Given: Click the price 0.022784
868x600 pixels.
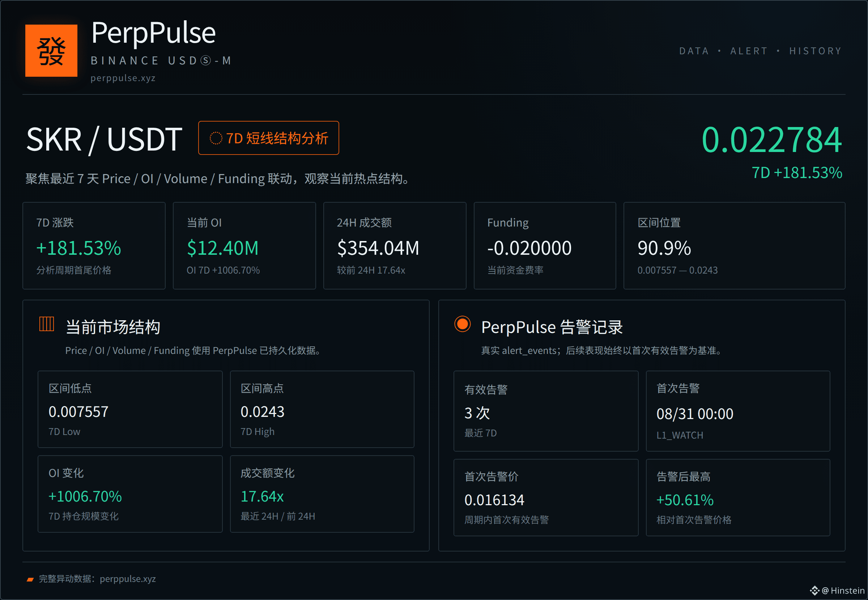Looking at the screenshot, I should pos(771,140).
